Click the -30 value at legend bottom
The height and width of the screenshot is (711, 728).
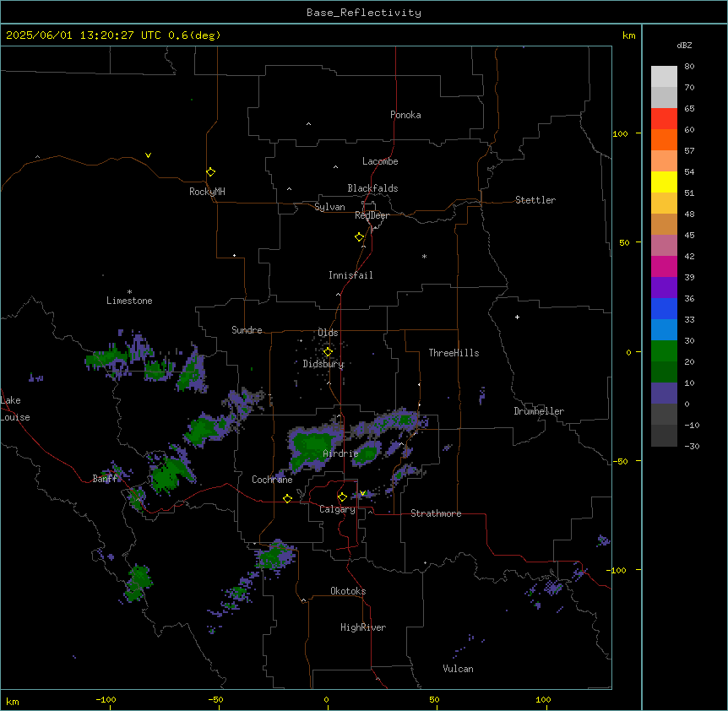[x=692, y=447]
